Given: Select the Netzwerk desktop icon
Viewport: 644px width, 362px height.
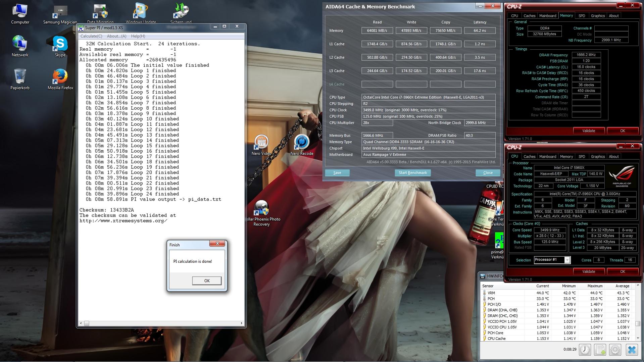Looking at the screenshot, I should 20,46.
